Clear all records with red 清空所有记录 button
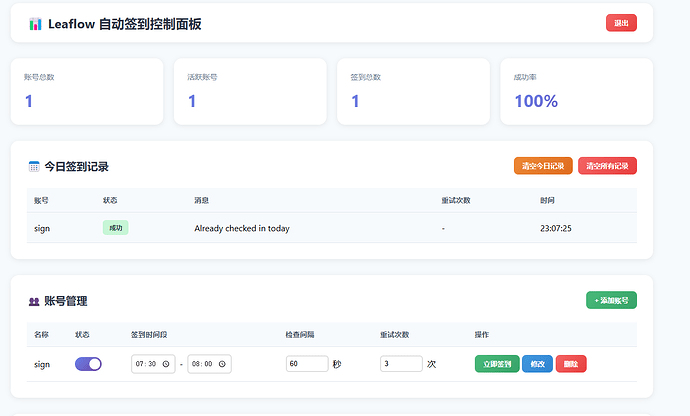This screenshot has height=416, width=690. point(607,166)
